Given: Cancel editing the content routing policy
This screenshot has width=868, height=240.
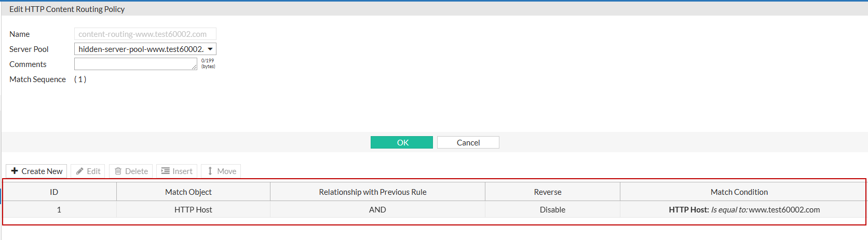Looking at the screenshot, I should (x=468, y=142).
